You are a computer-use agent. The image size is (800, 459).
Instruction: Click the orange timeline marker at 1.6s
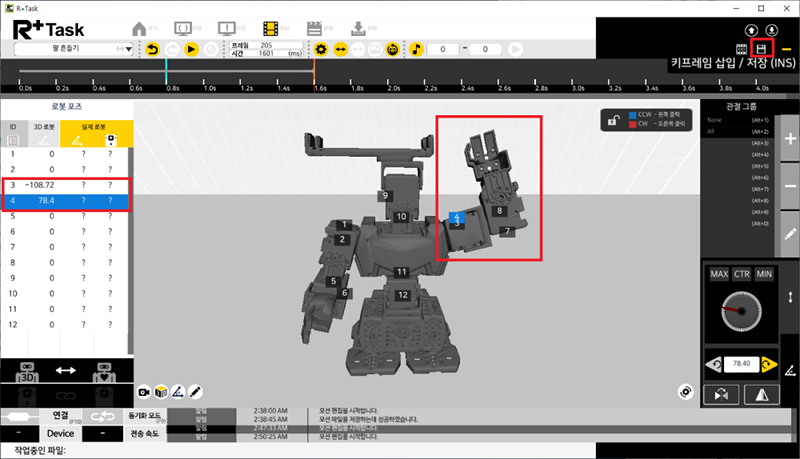click(x=314, y=73)
